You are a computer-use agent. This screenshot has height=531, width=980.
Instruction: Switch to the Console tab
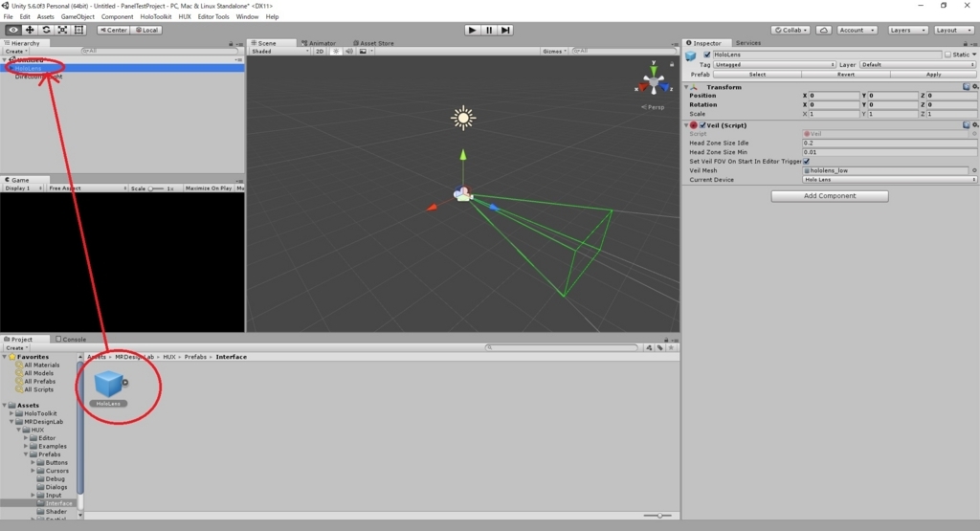coord(71,340)
